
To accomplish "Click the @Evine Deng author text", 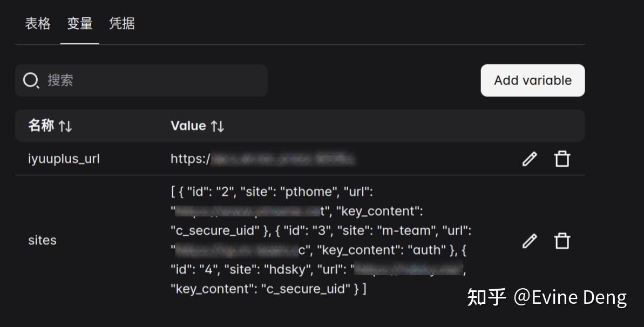I will coord(570,297).
